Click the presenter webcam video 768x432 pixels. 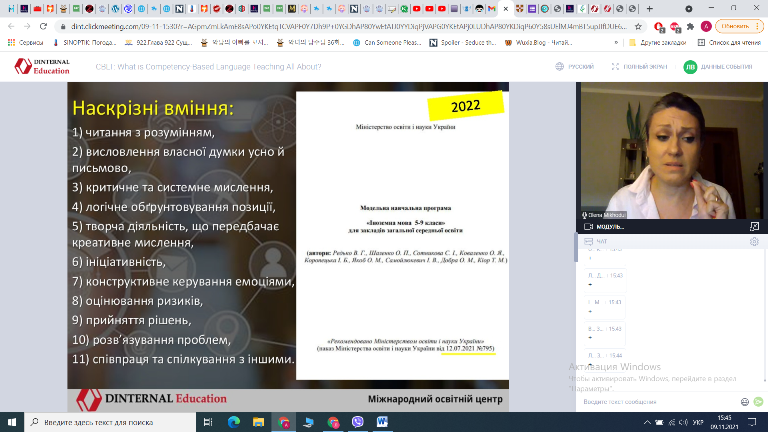[x=672, y=151]
